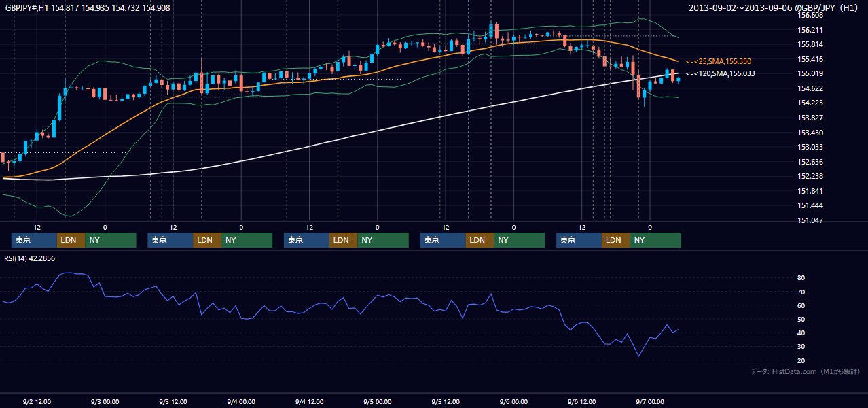Click RSI scale value 70

point(801,292)
